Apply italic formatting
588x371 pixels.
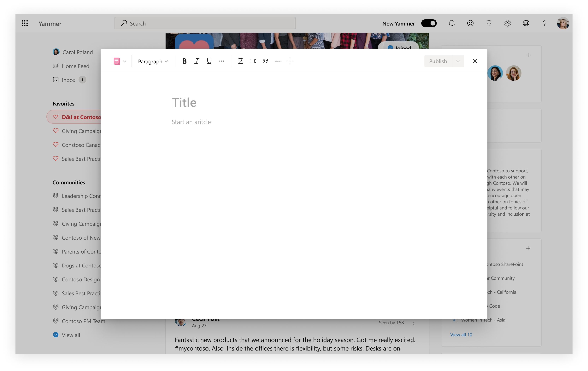tap(197, 61)
